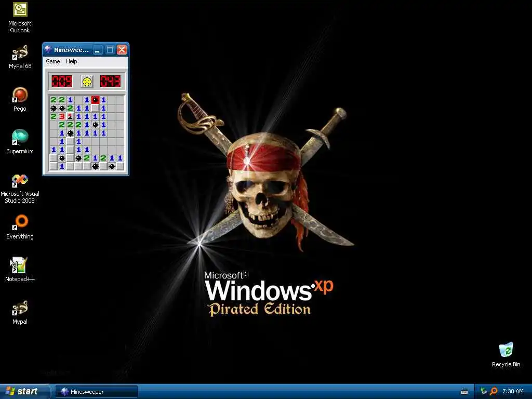This screenshot has width=532, height=399.
Task: Open the Help menu in Minesweeper
Action: tap(71, 61)
